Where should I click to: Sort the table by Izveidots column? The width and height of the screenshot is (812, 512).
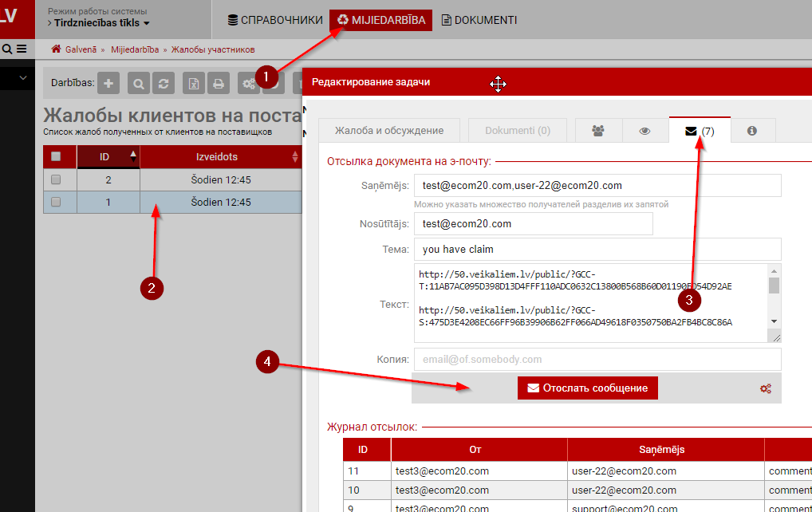pyautogui.click(x=295, y=157)
